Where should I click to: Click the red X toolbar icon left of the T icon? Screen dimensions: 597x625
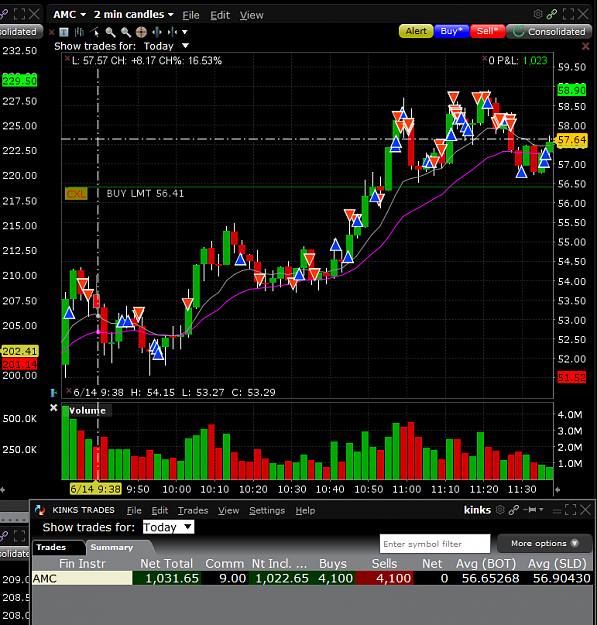[51, 32]
